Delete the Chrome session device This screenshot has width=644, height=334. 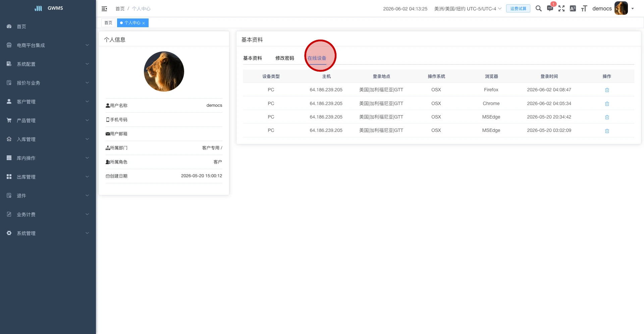tap(607, 104)
